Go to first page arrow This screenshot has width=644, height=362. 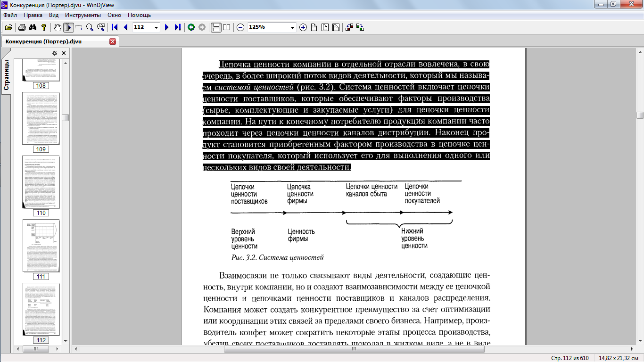coord(115,27)
